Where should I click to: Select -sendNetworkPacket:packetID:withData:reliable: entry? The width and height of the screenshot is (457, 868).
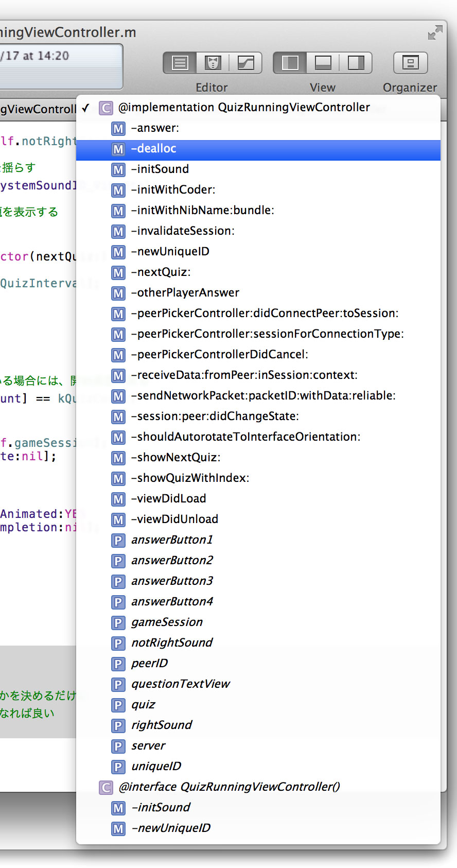tap(258, 396)
